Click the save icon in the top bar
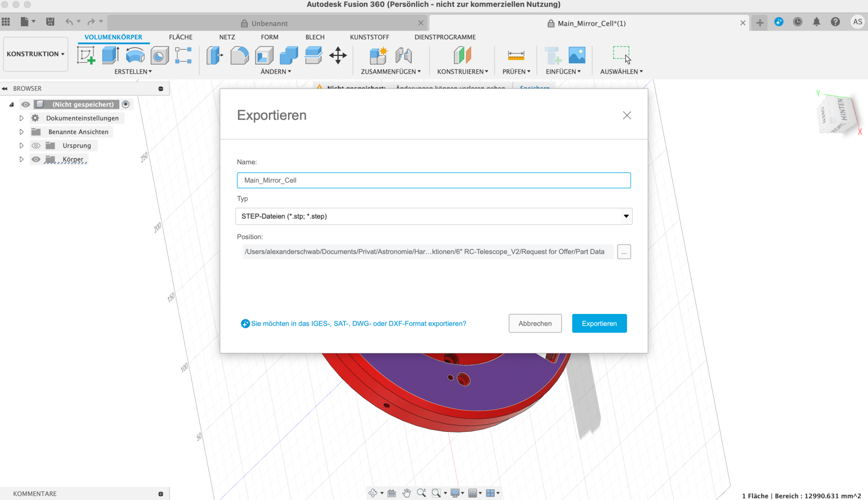868x500 pixels. (50, 22)
